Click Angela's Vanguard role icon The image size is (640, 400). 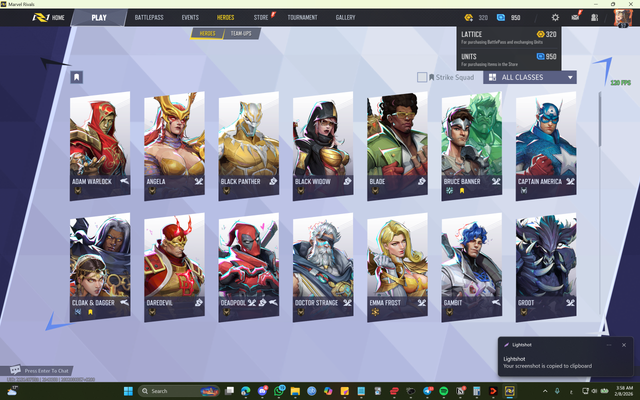pyautogui.click(x=199, y=181)
